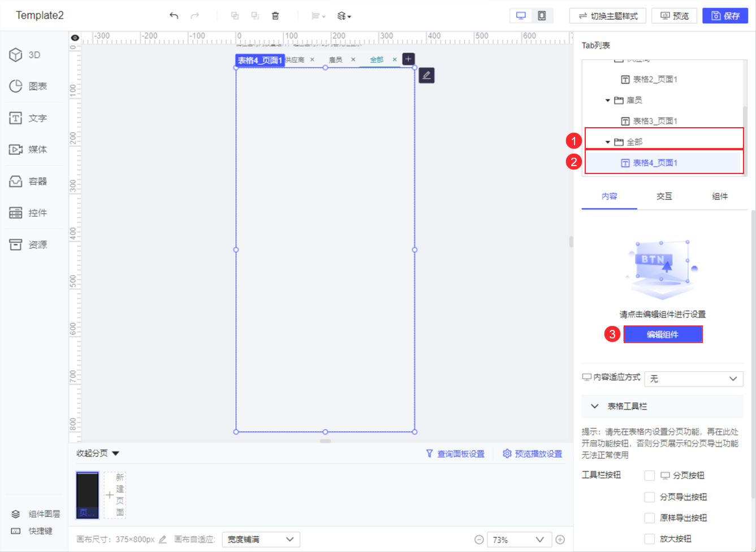Screen dimensions: 756x552
Task: Click the 73% zoom level field
Action: click(519, 539)
